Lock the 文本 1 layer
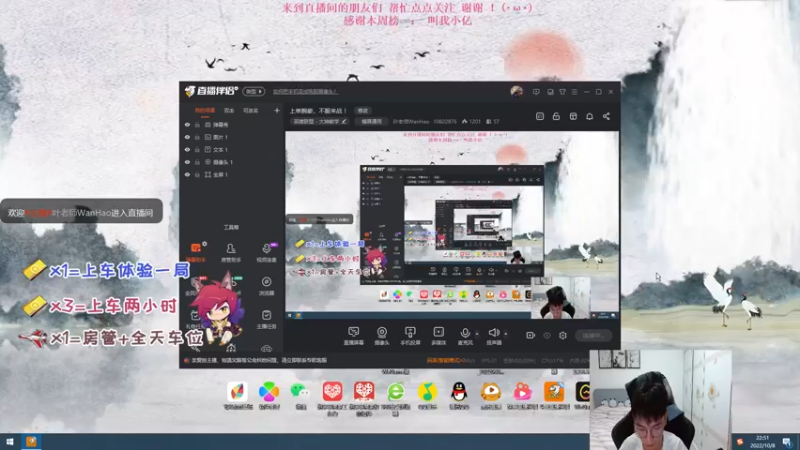800x450 pixels. pyautogui.click(x=197, y=149)
